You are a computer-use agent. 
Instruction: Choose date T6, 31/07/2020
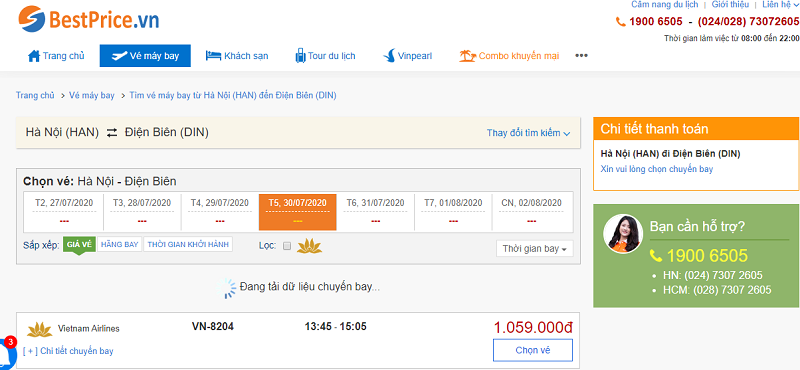(376, 212)
